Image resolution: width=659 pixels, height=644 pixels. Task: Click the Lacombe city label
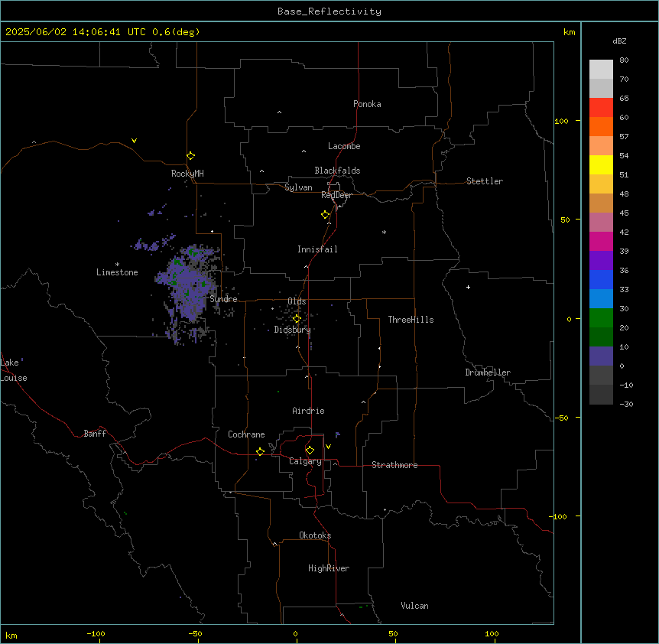click(x=344, y=146)
